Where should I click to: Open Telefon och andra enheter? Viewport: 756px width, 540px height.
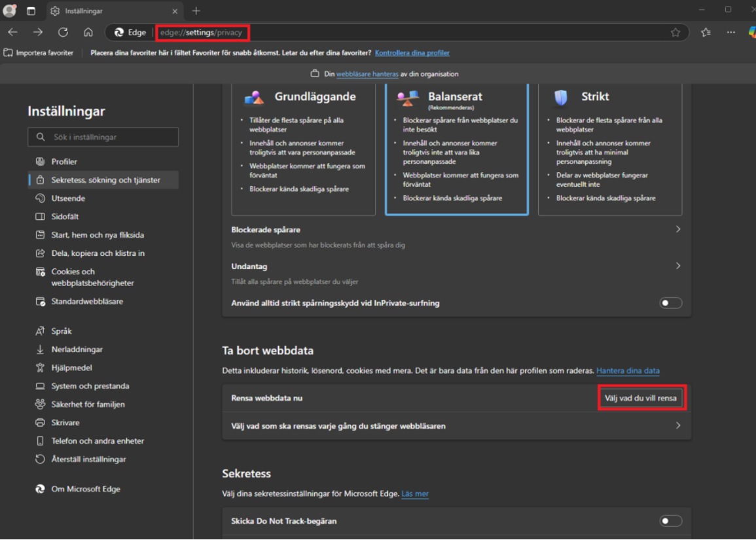[103, 441]
